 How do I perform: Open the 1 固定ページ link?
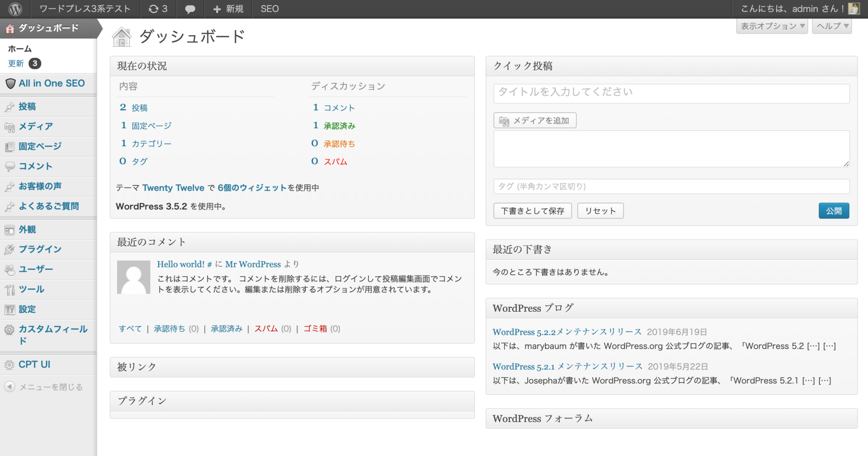click(x=146, y=126)
